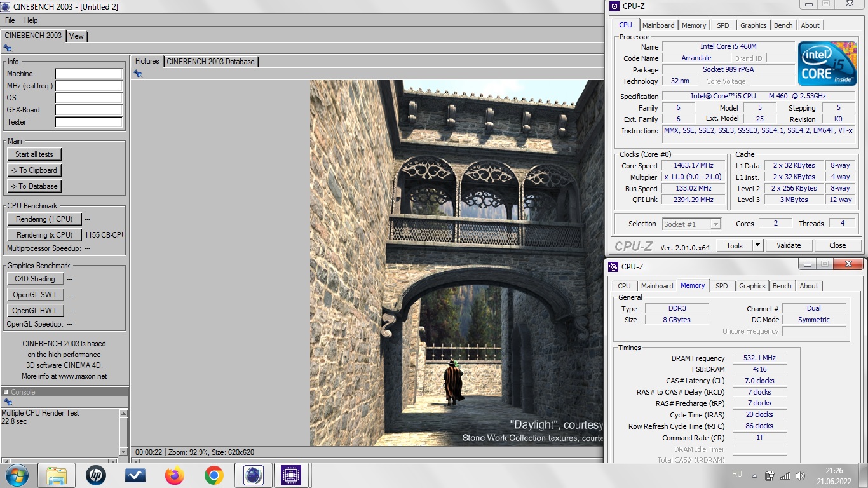The height and width of the screenshot is (488, 868).
Task: Switch to the CINEBENCH taskbar icon
Action: (254, 475)
